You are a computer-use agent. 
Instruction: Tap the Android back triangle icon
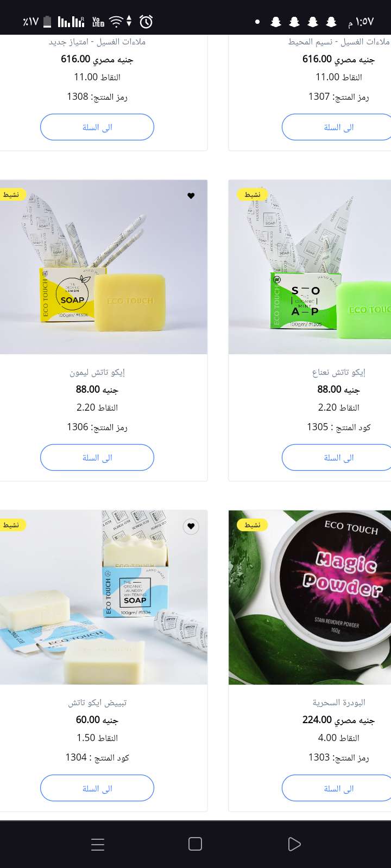point(294,844)
